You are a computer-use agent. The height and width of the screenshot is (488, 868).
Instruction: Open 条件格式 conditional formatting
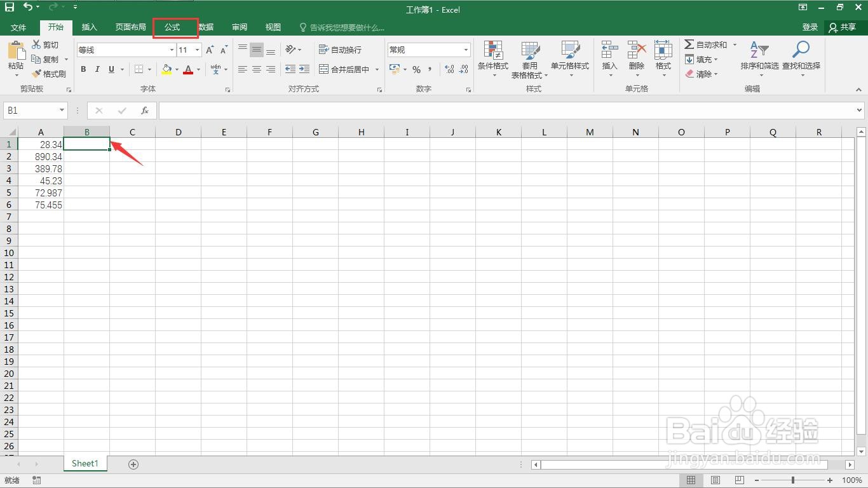tap(493, 59)
